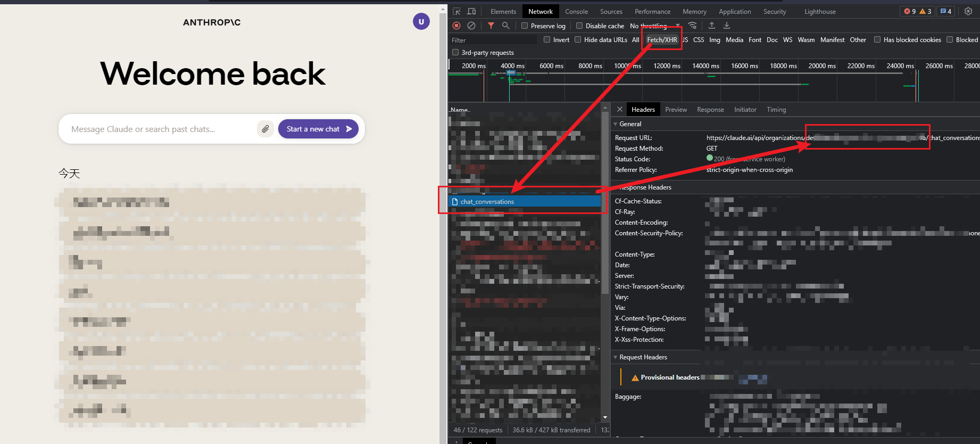Filter requests by Wasm

pyautogui.click(x=806, y=39)
